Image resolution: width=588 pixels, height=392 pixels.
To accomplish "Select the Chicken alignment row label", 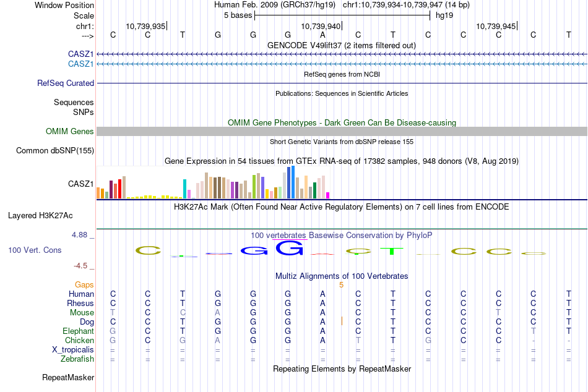I will click(79, 340).
